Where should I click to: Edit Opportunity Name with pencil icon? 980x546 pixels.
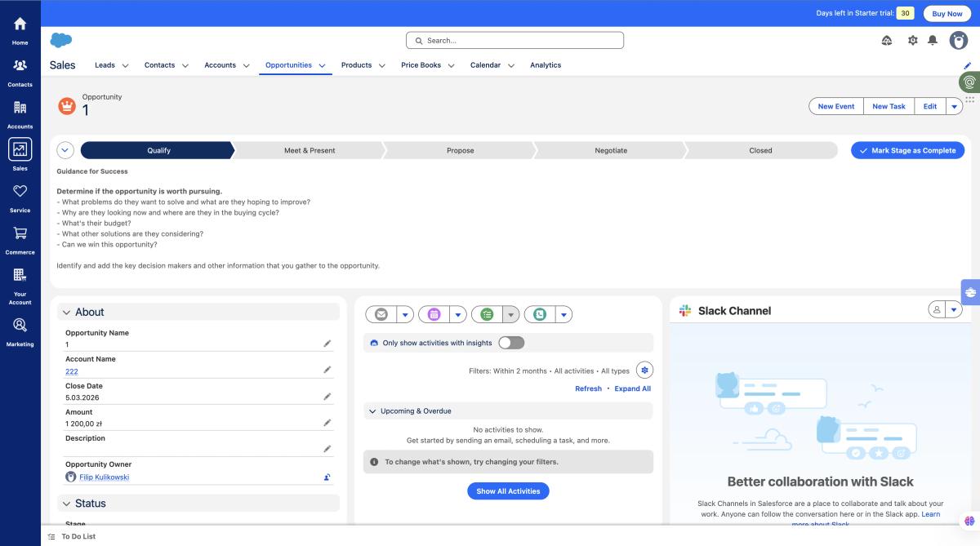click(327, 344)
